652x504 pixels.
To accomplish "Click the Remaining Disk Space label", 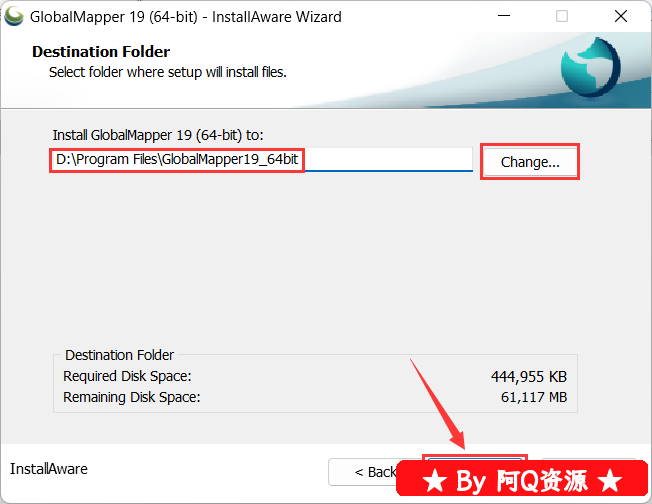I will (131, 398).
